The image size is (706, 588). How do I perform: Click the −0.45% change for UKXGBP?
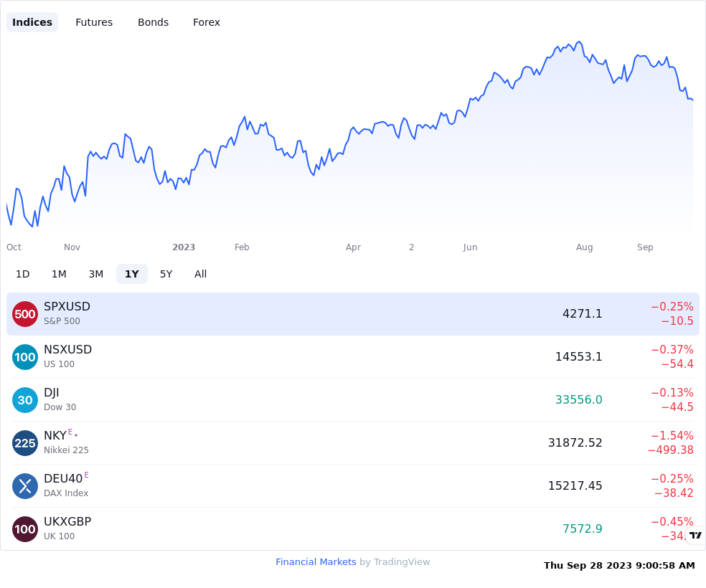[672, 521]
